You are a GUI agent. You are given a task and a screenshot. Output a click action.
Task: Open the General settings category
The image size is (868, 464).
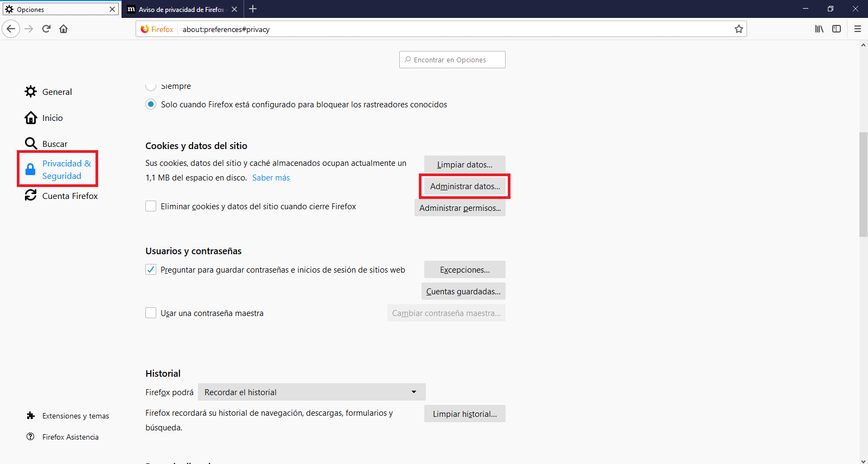(x=48, y=92)
